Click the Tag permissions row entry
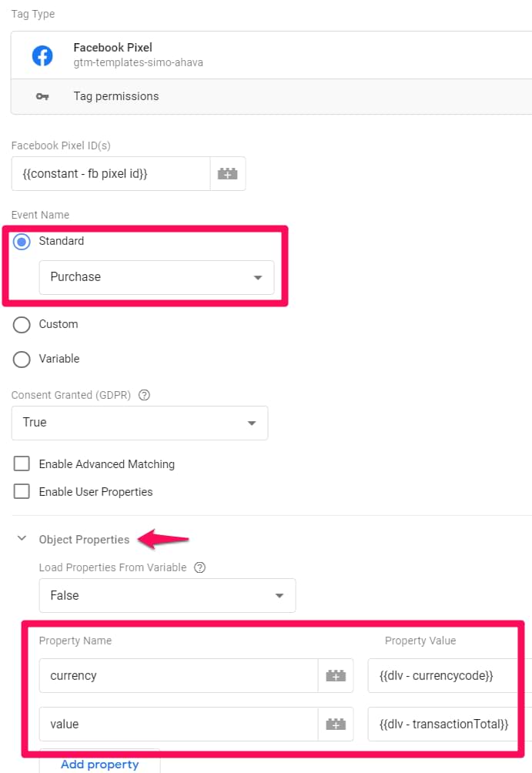The height and width of the screenshot is (773, 532). pos(115,96)
